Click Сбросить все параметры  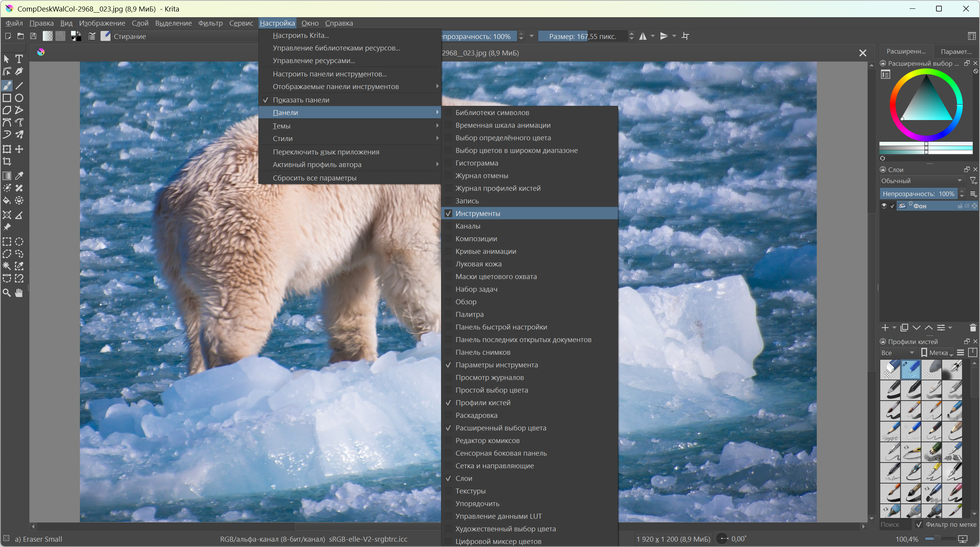point(314,178)
